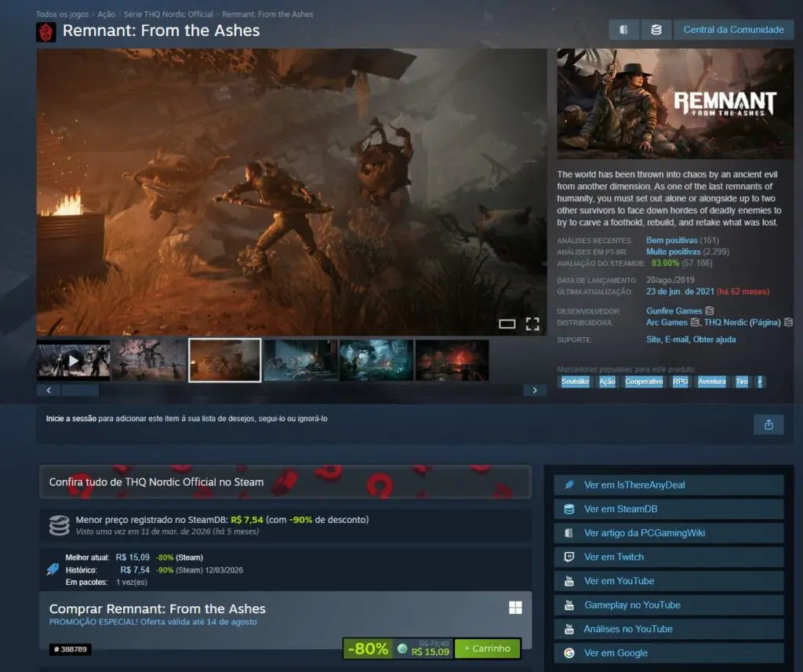Open Gunfire Games developer link
The image size is (803, 672).
tap(674, 311)
